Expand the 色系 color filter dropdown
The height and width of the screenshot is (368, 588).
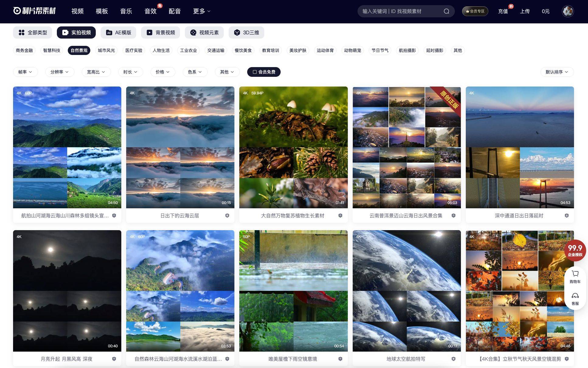coord(195,72)
